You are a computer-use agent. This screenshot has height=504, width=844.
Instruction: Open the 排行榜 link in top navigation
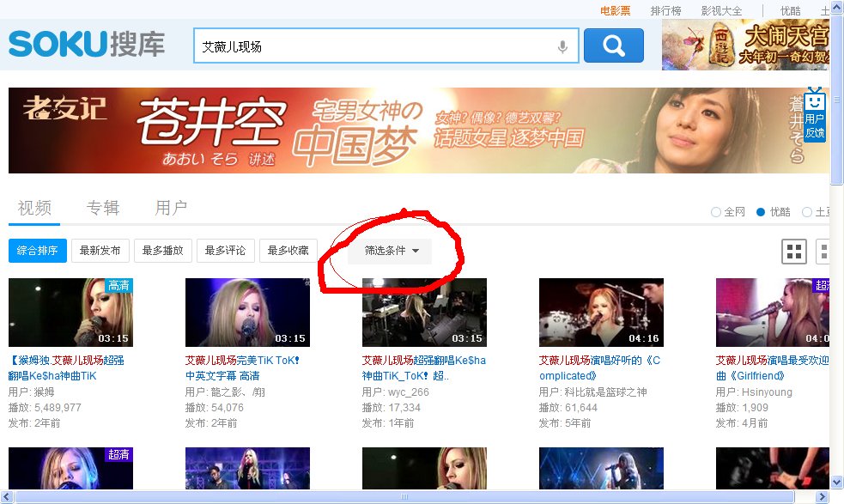[x=665, y=11]
